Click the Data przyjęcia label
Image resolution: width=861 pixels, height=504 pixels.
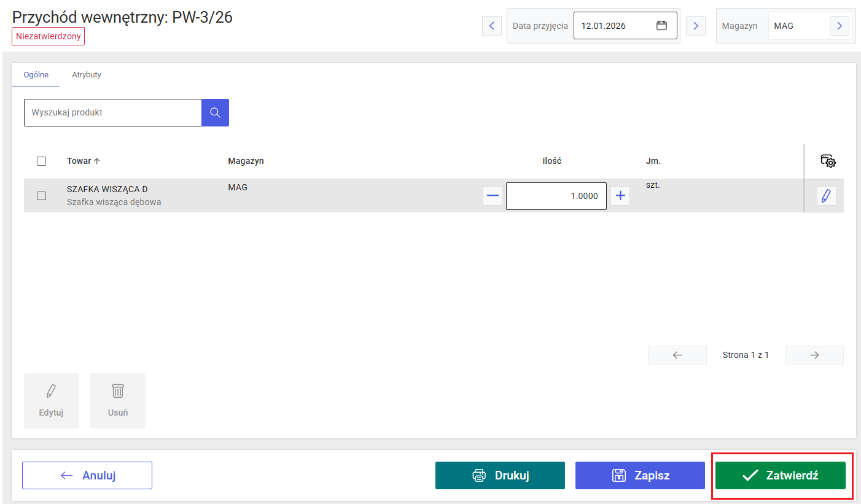[540, 26]
